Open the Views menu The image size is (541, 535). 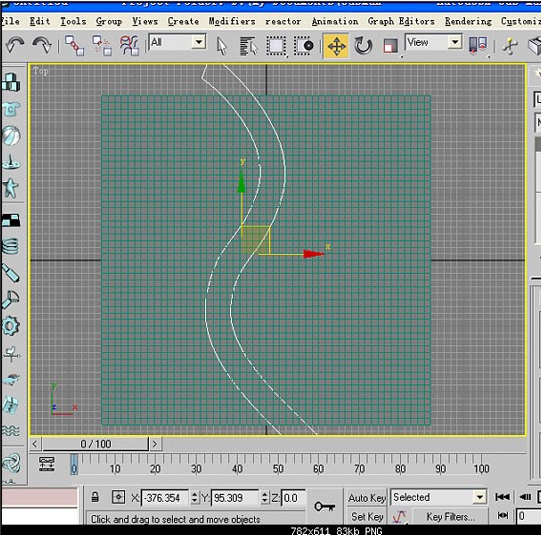(145, 21)
